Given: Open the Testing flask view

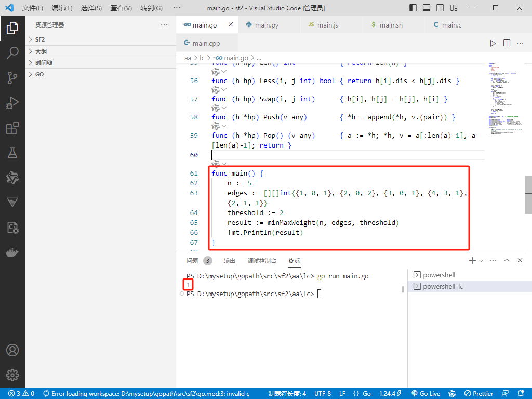Looking at the screenshot, I should (12, 153).
